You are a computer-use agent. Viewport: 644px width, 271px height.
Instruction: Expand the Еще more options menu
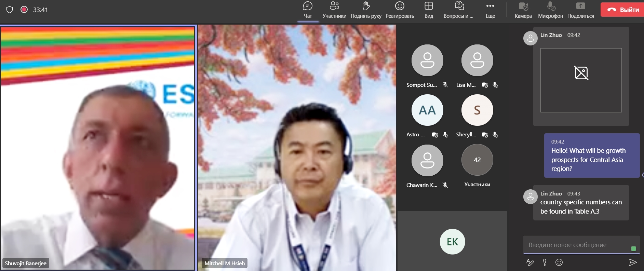coord(490,10)
